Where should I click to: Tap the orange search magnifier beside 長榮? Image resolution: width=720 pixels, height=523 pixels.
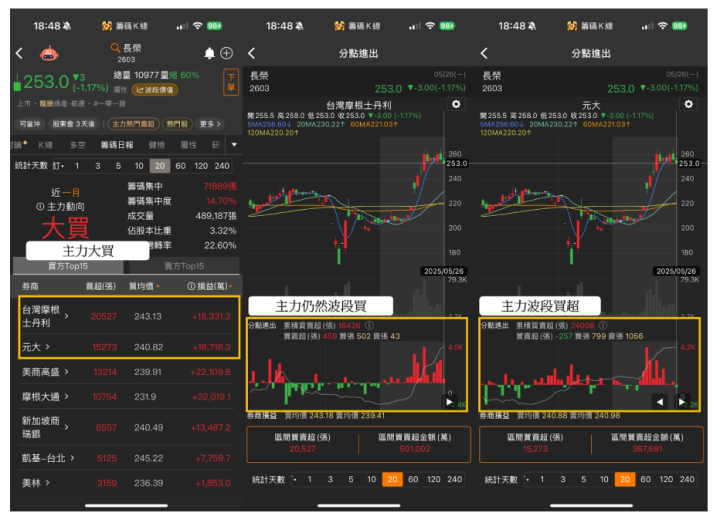point(115,48)
